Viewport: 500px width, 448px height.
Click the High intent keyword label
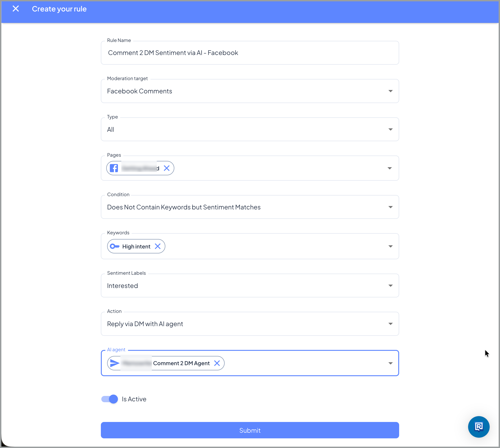click(x=136, y=247)
